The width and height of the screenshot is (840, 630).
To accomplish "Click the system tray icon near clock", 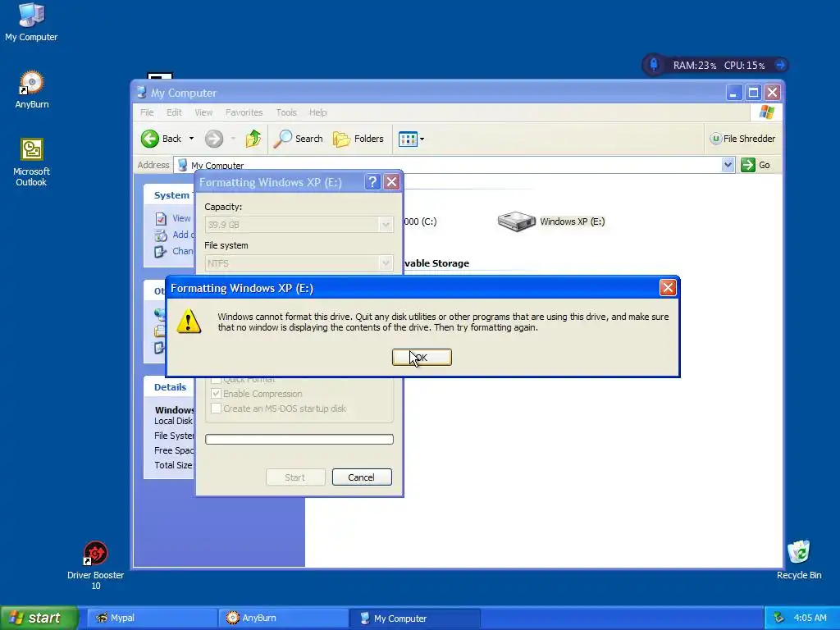I will tap(778, 618).
